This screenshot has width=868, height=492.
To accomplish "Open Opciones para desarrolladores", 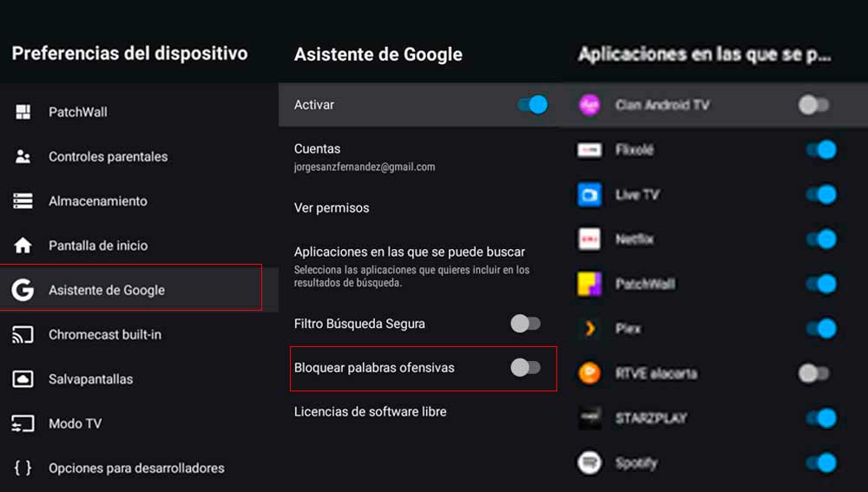I will tap(139, 469).
